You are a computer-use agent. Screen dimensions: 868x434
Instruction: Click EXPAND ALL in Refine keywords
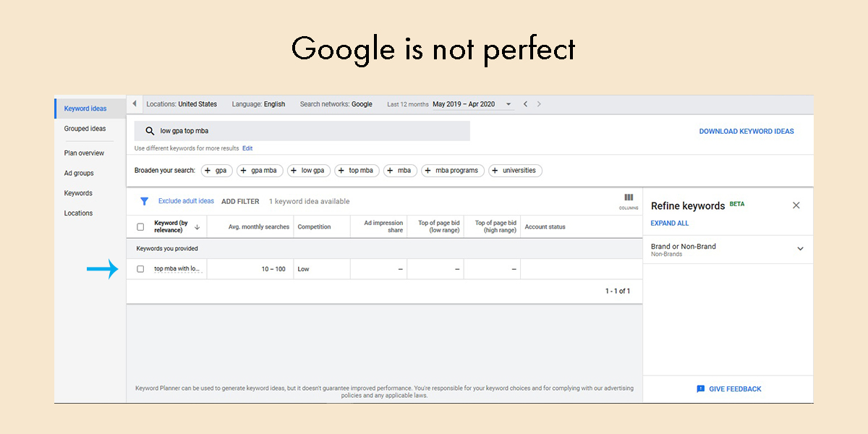(x=670, y=224)
